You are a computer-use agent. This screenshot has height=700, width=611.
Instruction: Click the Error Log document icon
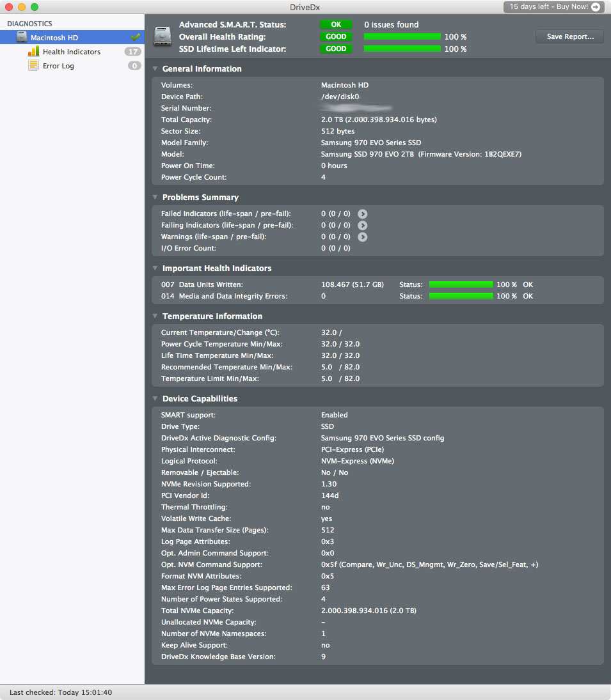33,65
